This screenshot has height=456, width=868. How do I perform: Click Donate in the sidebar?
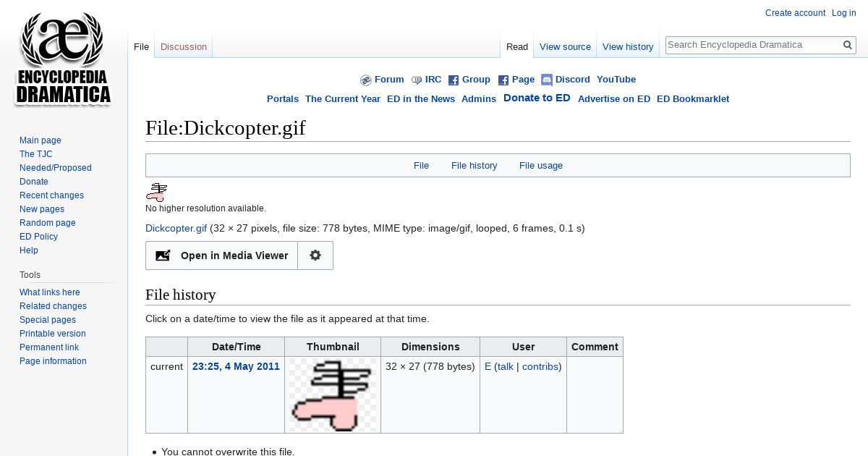coord(34,182)
